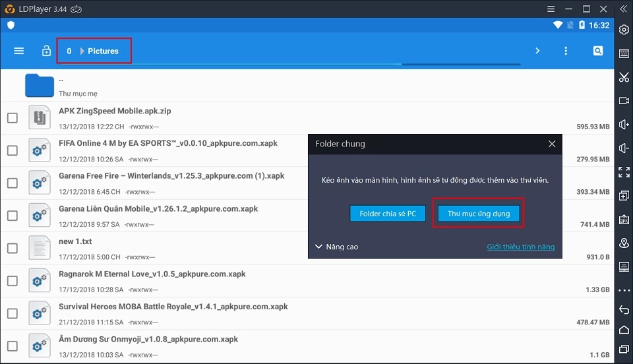The width and height of the screenshot is (633, 364).
Task: Check the box for APK ZingSpeed Mobile.apk.zip
Action: pos(13,118)
